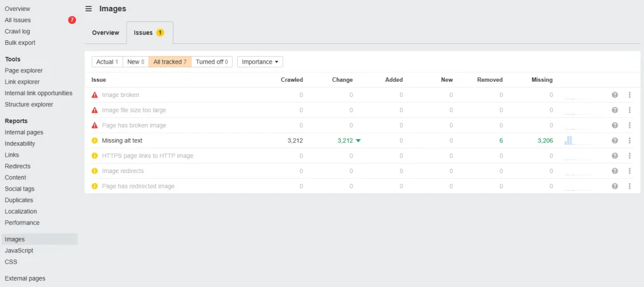
Task: Open All Issues in the sidebar
Action: click(x=18, y=20)
